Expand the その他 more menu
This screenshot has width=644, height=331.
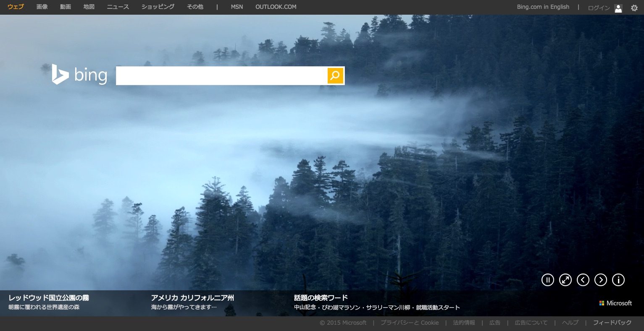195,7
